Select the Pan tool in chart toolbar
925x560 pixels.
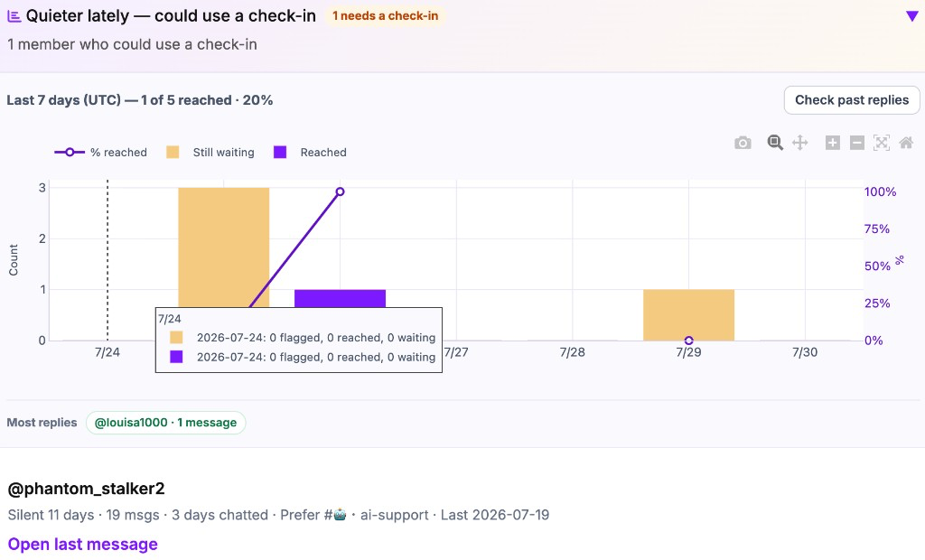[x=800, y=143]
